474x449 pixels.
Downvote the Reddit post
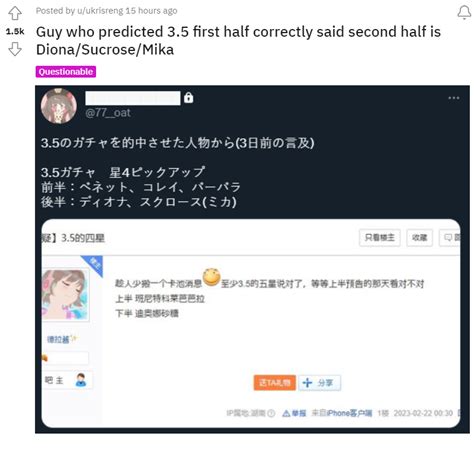point(15,49)
